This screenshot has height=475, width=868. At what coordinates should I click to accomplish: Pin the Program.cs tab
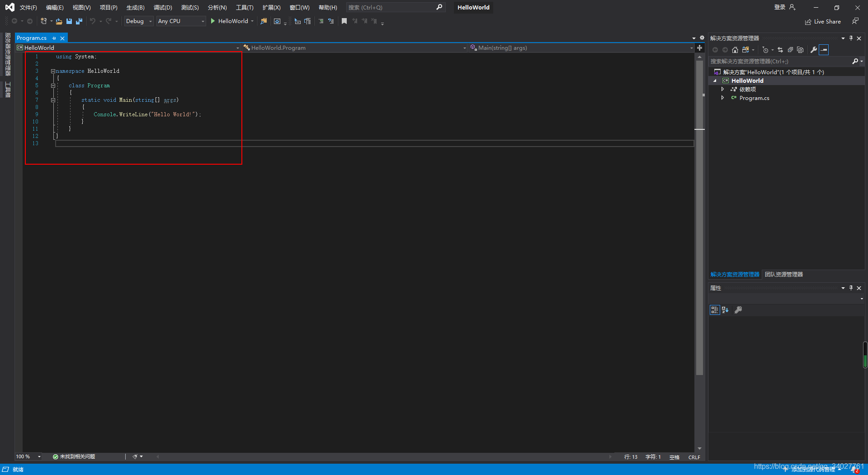pos(54,38)
